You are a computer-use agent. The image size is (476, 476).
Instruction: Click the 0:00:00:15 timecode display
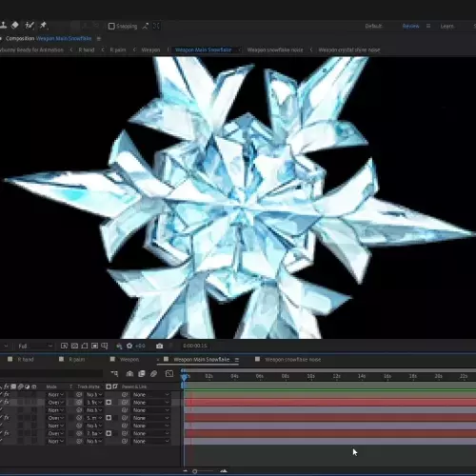point(195,346)
